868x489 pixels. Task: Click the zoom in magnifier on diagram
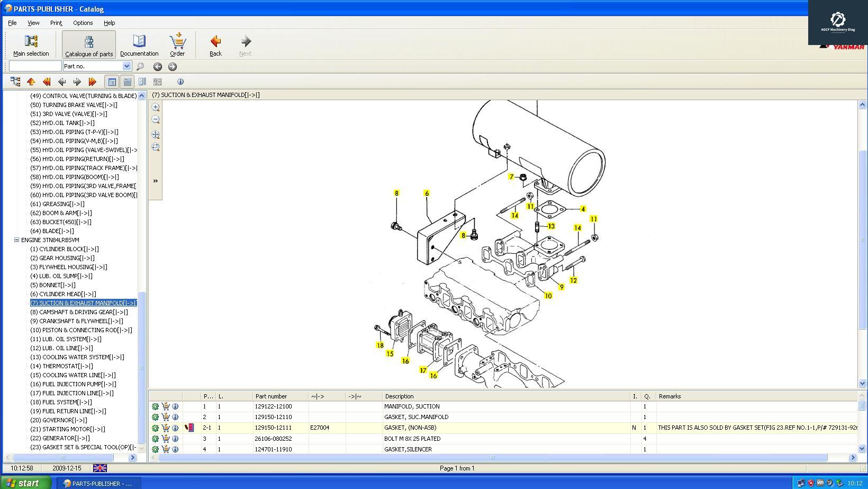pyautogui.click(x=156, y=107)
